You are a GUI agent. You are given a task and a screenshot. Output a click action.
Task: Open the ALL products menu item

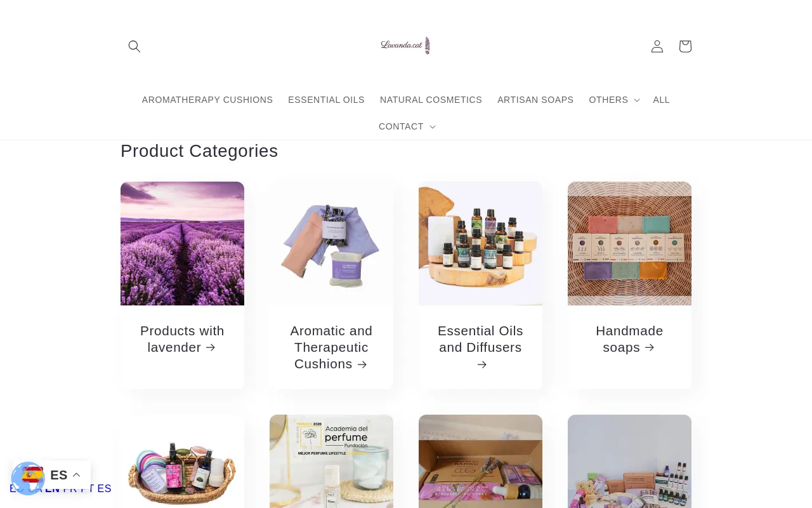pyautogui.click(x=661, y=100)
